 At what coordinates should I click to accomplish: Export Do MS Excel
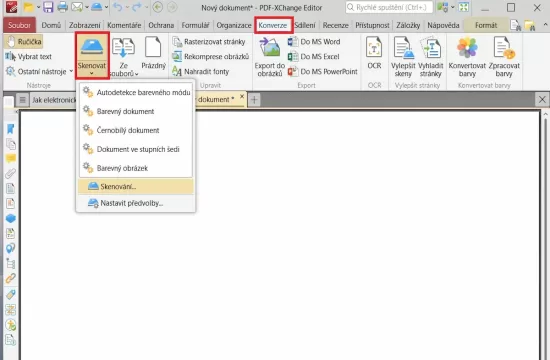point(314,56)
